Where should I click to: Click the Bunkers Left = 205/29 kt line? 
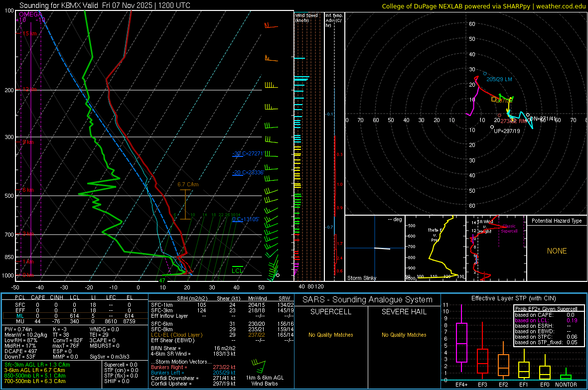pyautogui.click(x=193, y=373)
